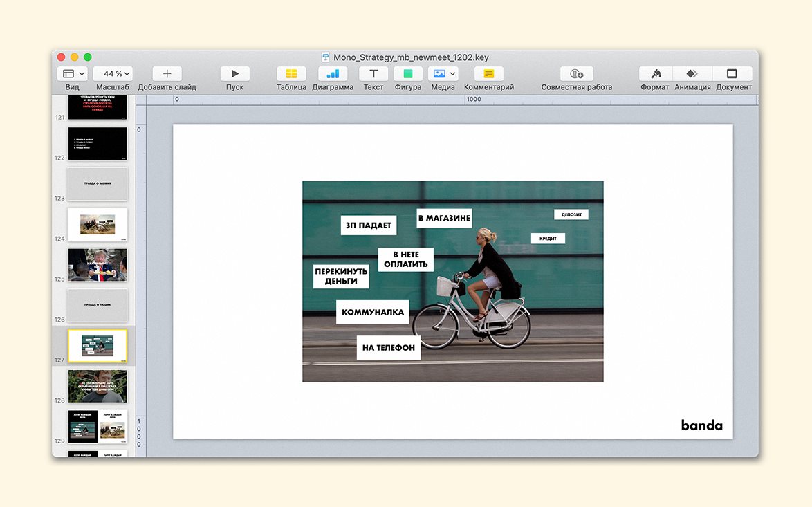Click the document title Mono_Strategy_mb_newmeet_1202.key
This screenshot has width=812, height=507.
pos(411,57)
